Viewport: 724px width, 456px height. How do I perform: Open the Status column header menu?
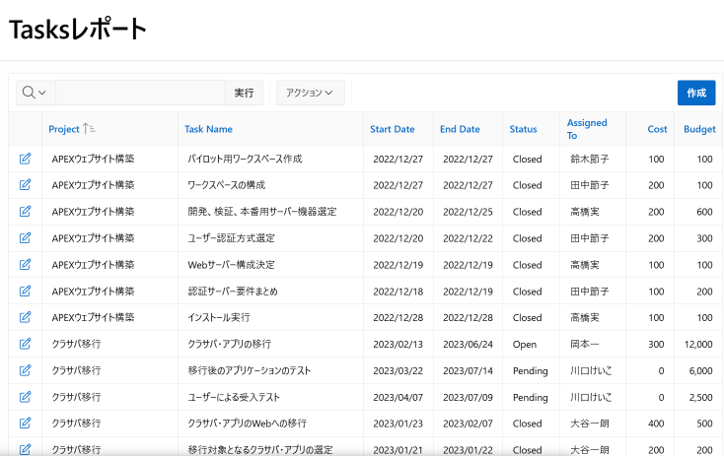coord(523,129)
